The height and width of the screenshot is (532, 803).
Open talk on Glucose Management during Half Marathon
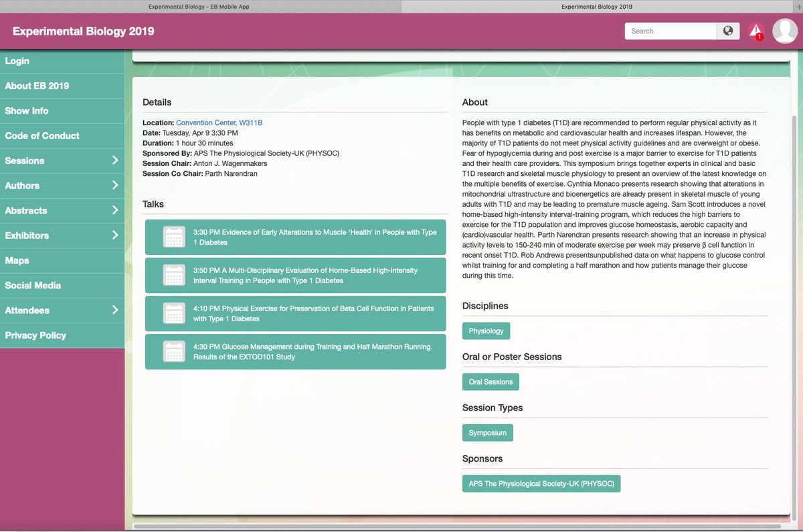point(295,351)
